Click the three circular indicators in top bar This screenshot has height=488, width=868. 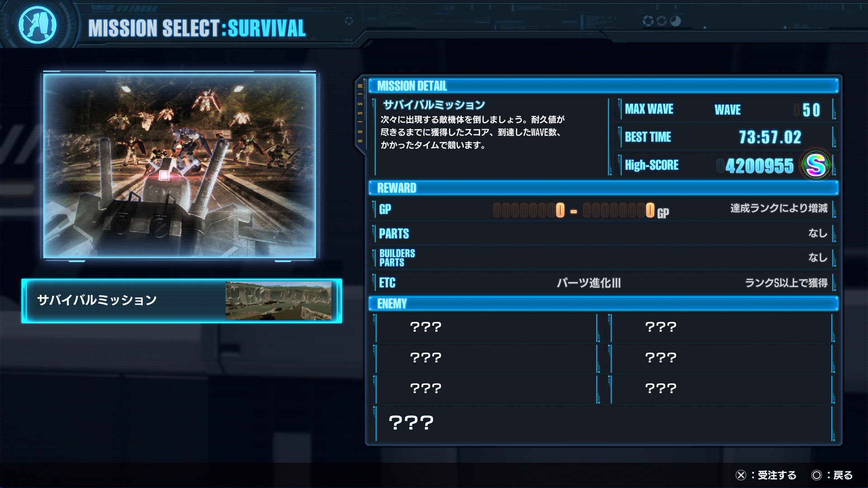(661, 21)
